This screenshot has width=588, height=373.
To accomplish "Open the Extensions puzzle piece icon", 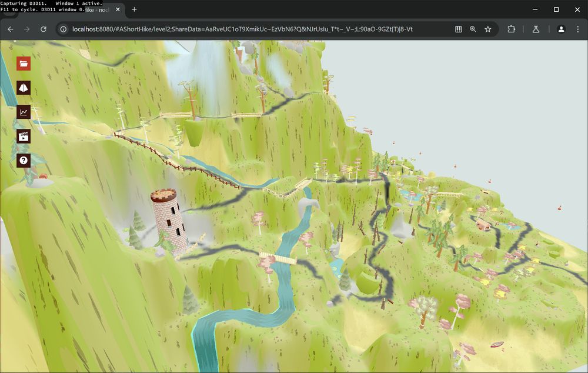I will [x=511, y=29].
